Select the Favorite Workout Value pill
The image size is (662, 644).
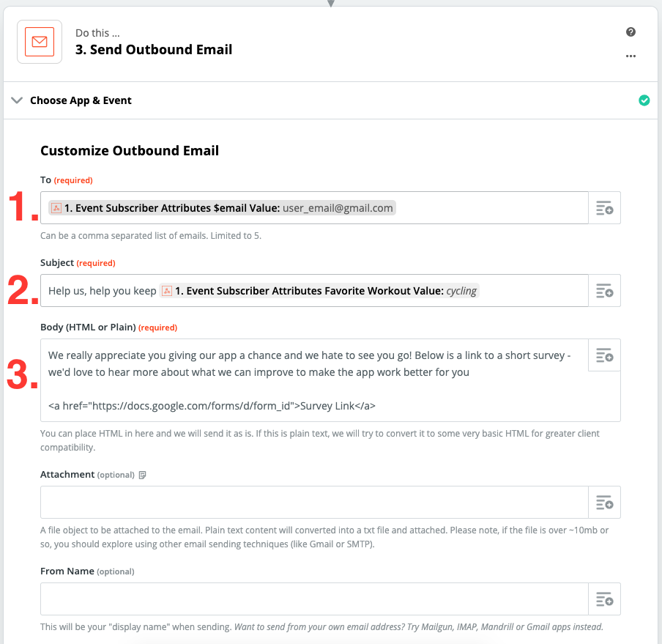click(x=319, y=291)
